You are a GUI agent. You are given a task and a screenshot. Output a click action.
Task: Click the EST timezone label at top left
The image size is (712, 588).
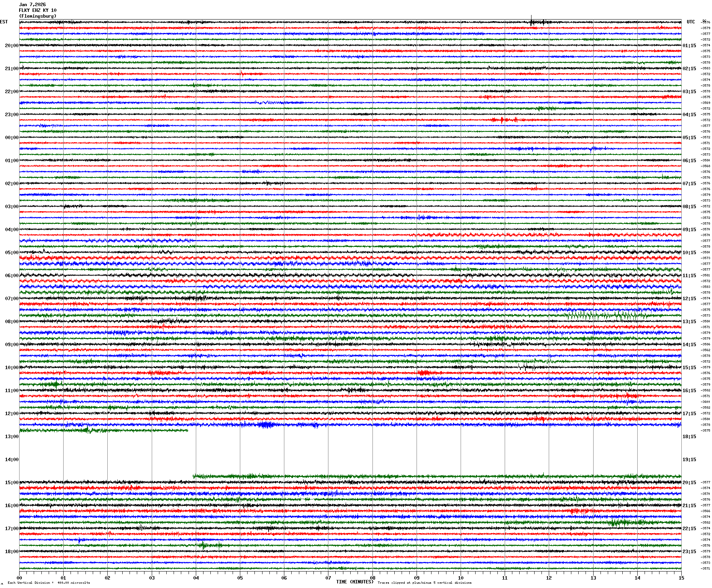point(4,22)
